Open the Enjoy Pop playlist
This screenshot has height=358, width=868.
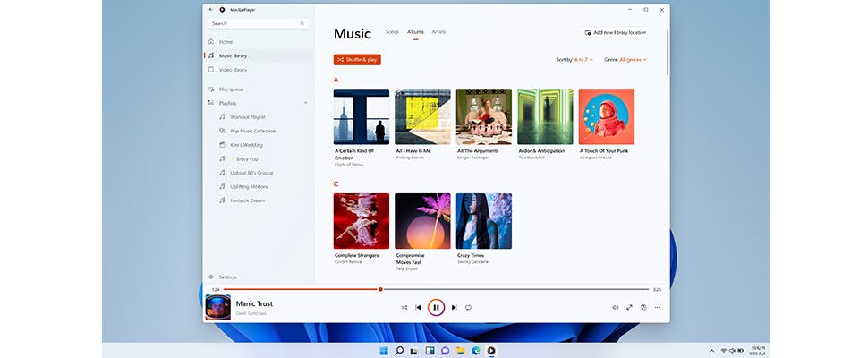[244, 158]
